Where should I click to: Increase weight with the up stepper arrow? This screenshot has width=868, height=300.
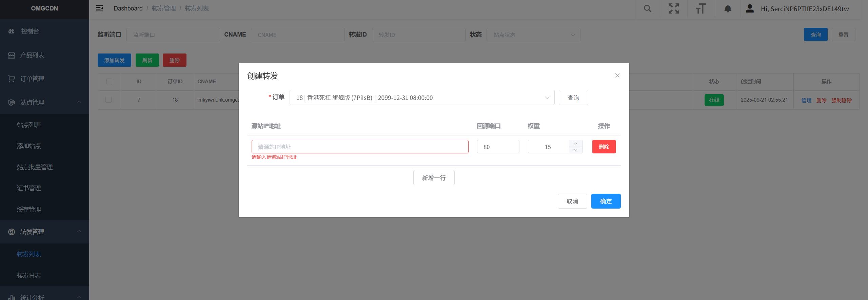(576, 144)
